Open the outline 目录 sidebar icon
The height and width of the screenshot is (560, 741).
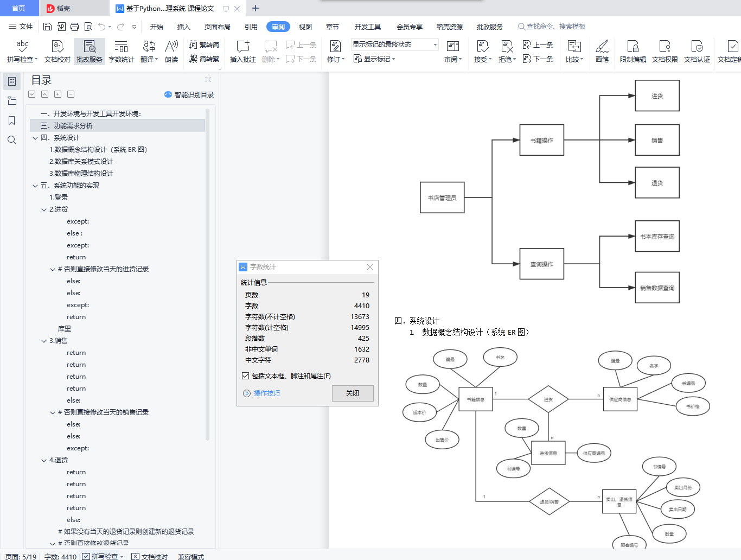[x=12, y=81]
